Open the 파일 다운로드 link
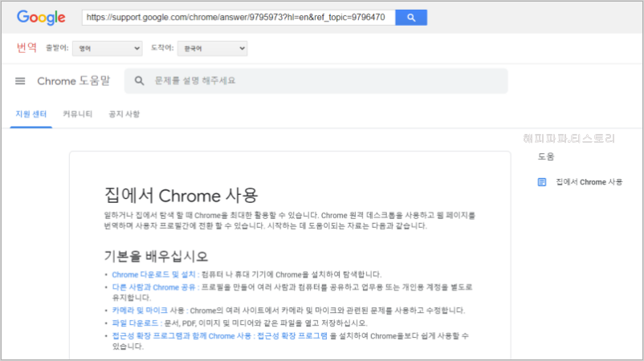644x361 pixels. point(135,323)
